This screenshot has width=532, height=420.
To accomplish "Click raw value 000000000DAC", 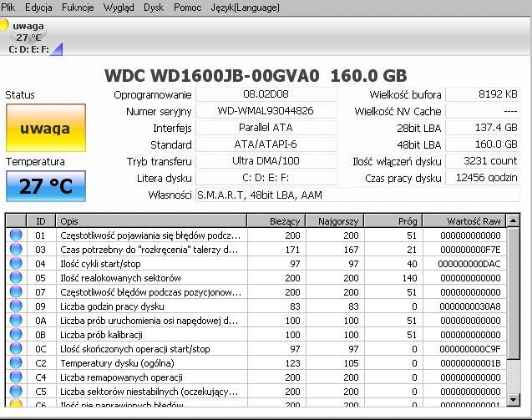I will tap(469, 264).
